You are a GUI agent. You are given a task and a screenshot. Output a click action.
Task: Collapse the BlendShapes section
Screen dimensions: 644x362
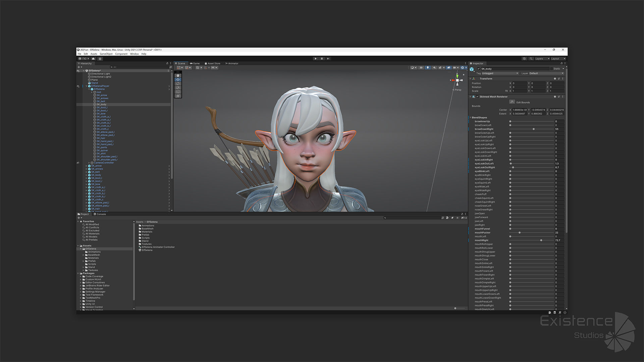tap(470, 118)
